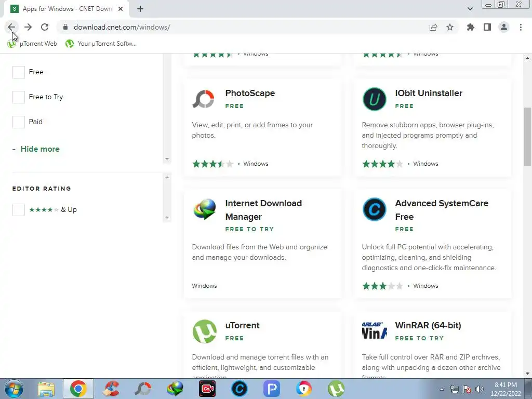Click FREE TO TRY label under Internet Download Manager
The image size is (532, 399).
(x=249, y=229)
